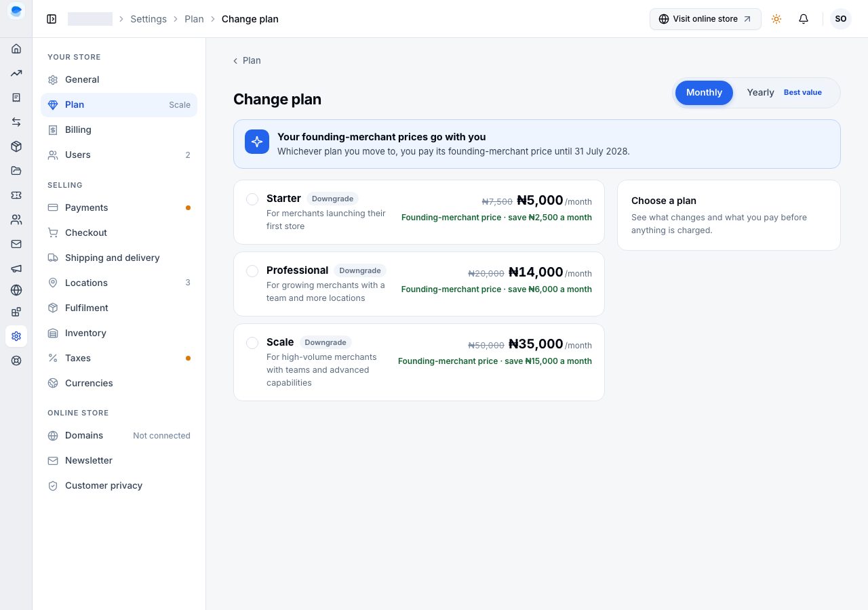Select the Scale plan radio button
The image size is (868, 610).
(x=252, y=343)
